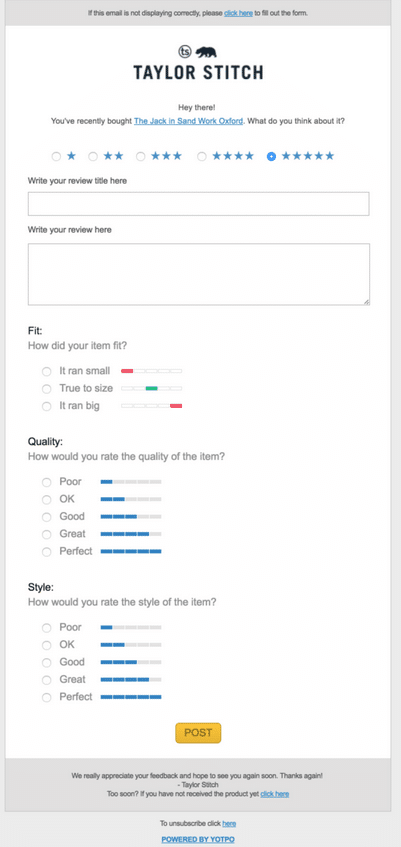The height and width of the screenshot is (847, 401).
Task: Click the review title input field
Action: tap(198, 204)
